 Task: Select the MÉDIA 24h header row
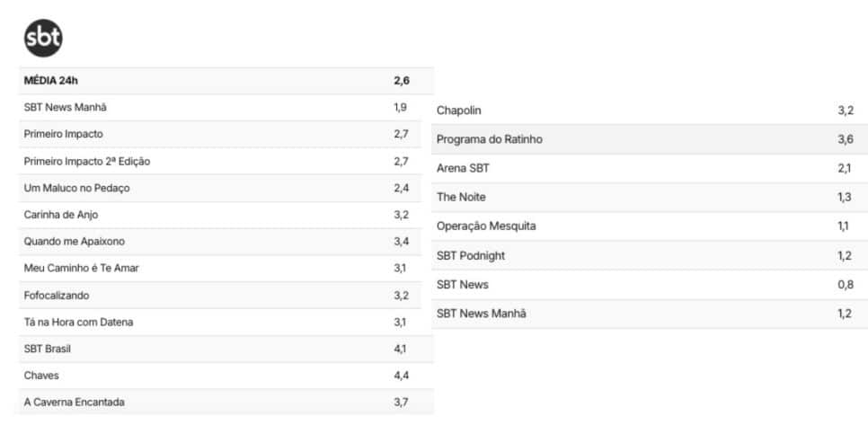pyautogui.click(x=226, y=81)
